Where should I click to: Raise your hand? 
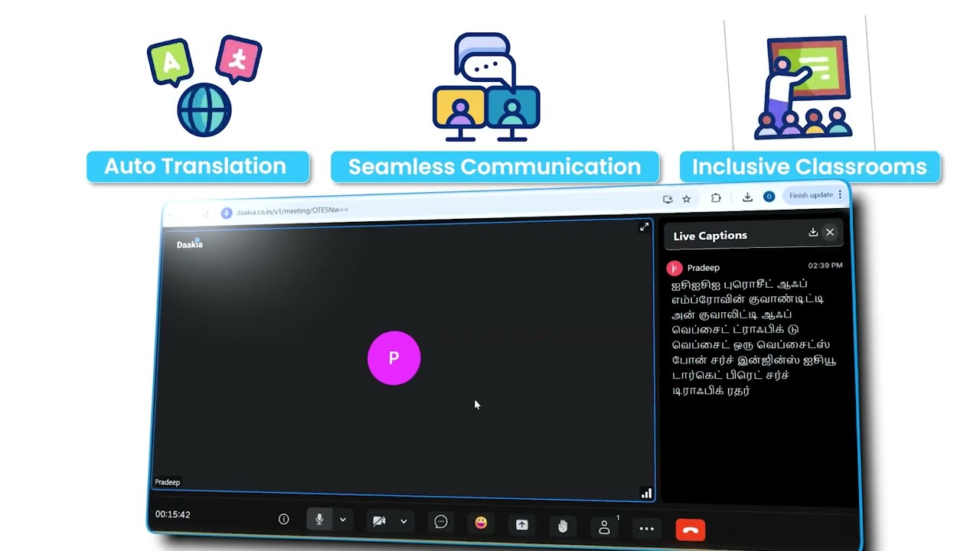coord(563,526)
